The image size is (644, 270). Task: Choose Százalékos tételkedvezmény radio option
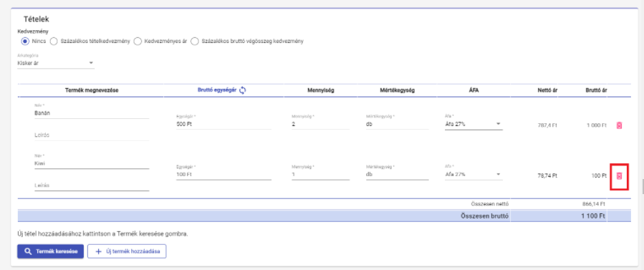54,41
